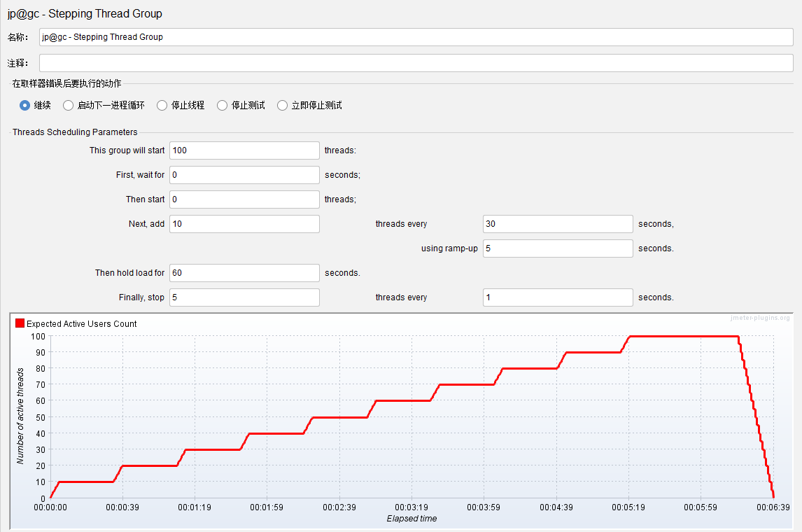The image size is (802, 532).
Task: Click the 在取样器错误后要执行的动作 section label
Action: coord(67,83)
